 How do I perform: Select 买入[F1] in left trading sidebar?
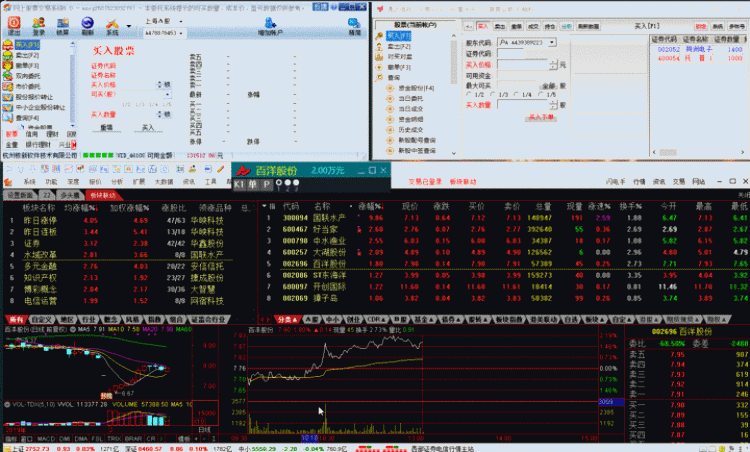[27, 44]
